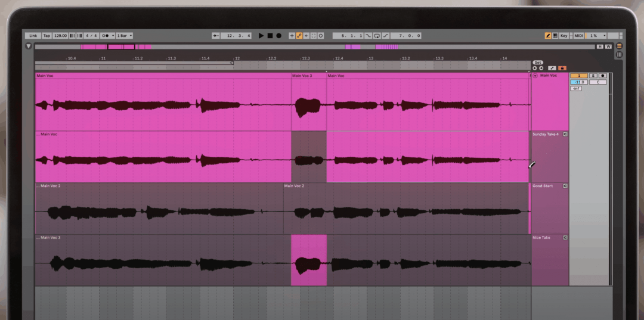Collapse the Main Voc track with the fold arrow
The height and width of the screenshot is (320, 644).
[535, 76]
